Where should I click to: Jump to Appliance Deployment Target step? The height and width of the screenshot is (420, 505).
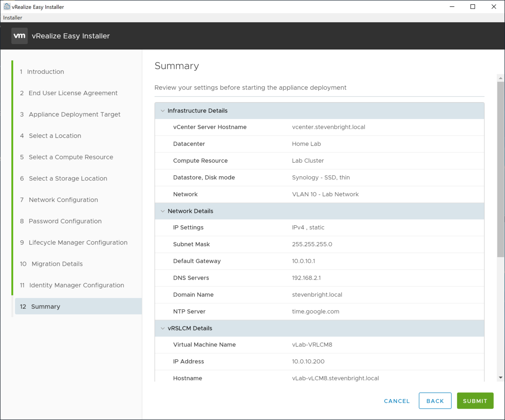tap(74, 115)
